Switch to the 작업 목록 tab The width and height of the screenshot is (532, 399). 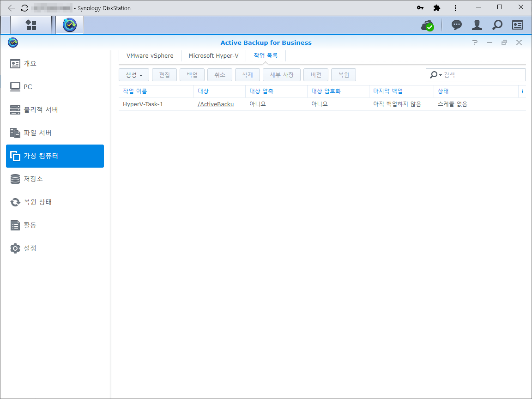point(266,55)
